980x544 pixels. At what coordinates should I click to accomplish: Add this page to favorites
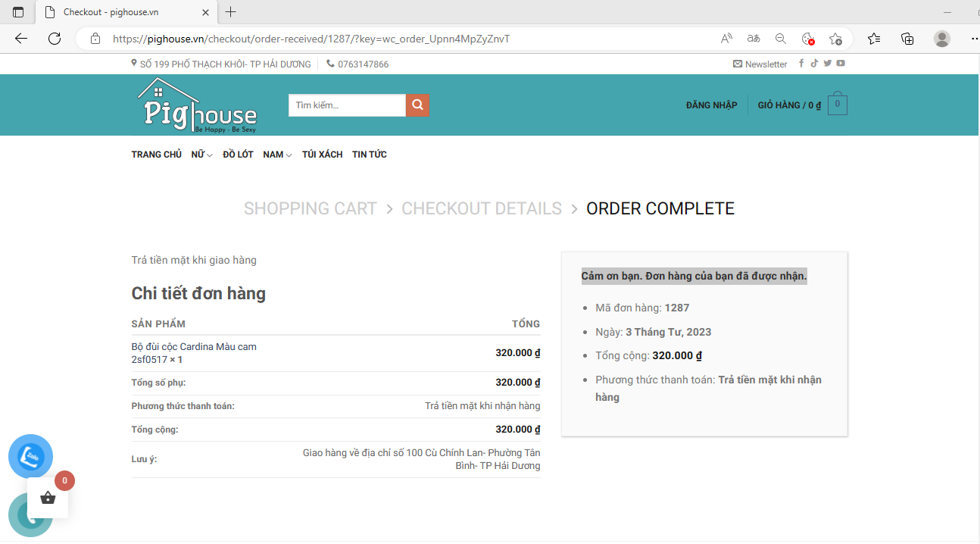pos(835,39)
